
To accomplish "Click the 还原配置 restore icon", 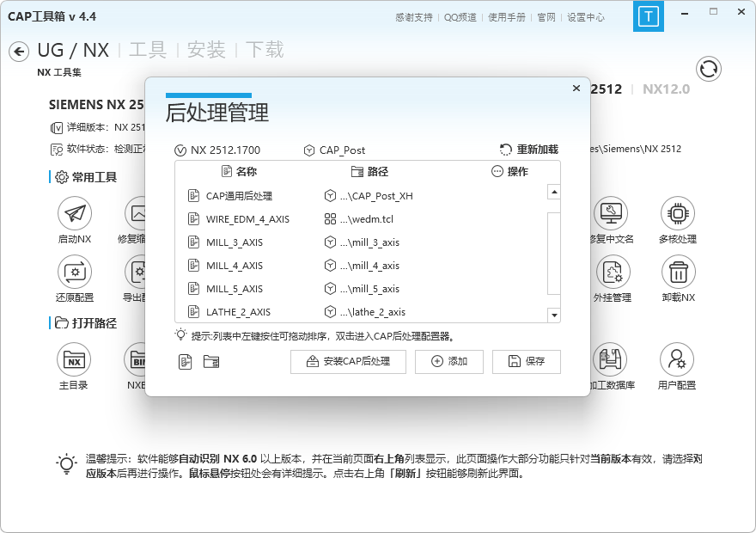I will coord(74,273).
